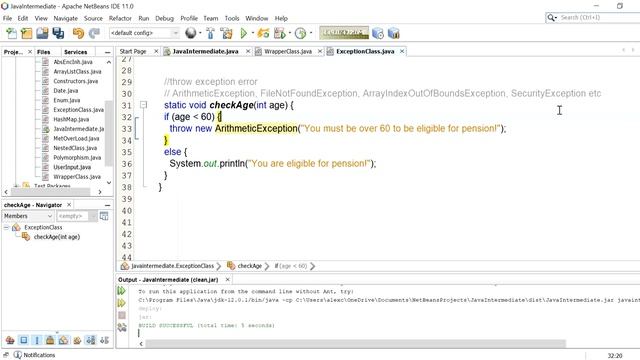Screen dimensions: 640x360
Task: Open the Navigate menu
Action: [65, 18]
